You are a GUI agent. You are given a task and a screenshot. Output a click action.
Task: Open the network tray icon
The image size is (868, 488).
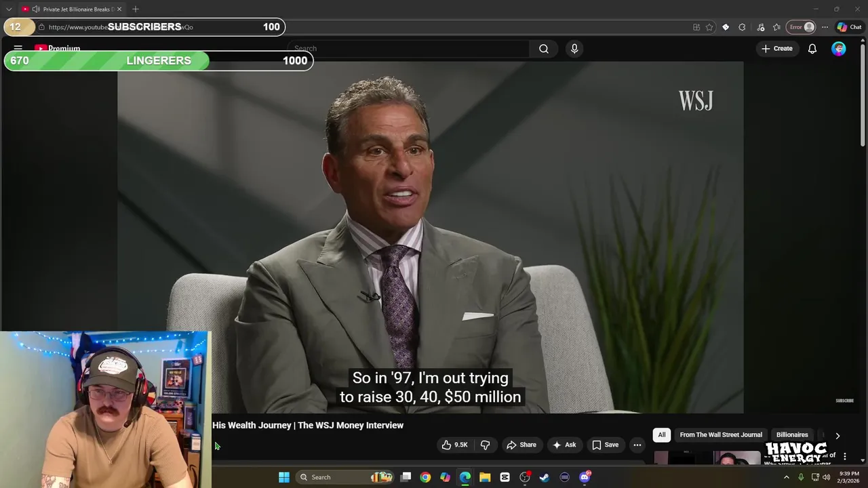[x=815, y=477]
